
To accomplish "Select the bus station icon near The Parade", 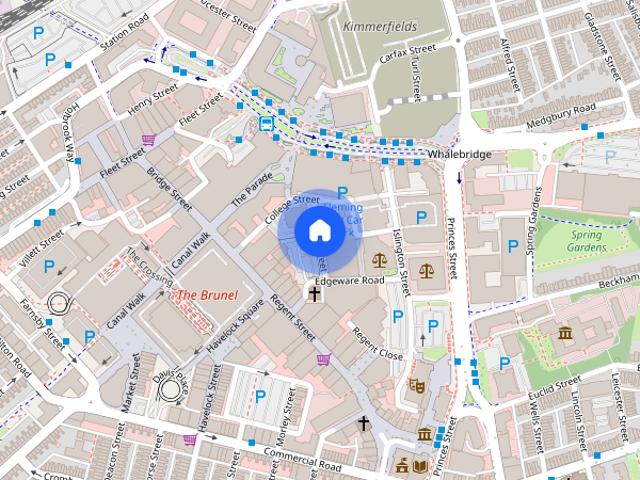I will [266, 123].
